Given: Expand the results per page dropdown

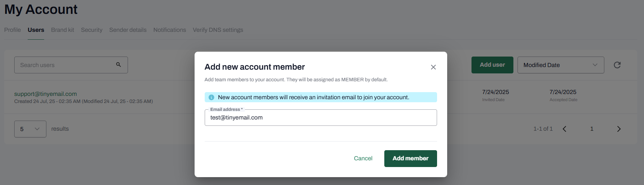Looking at the screenshot, I should 30,129.
